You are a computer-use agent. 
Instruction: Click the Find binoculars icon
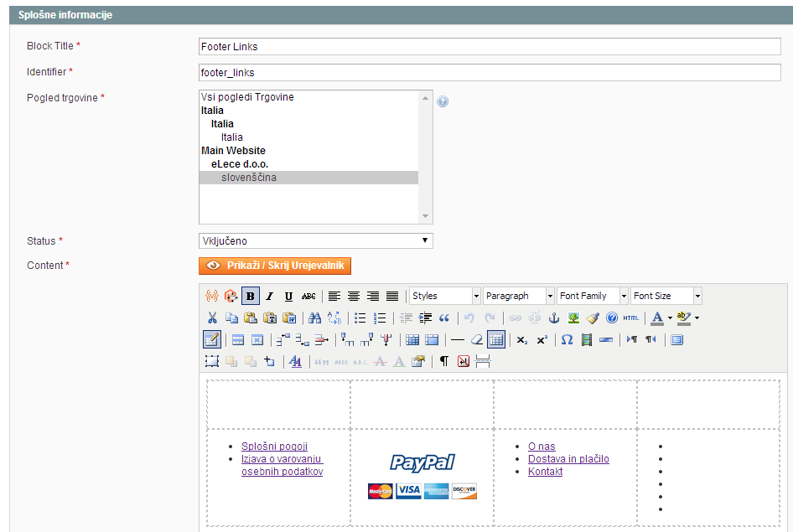[x=314, y=318]
